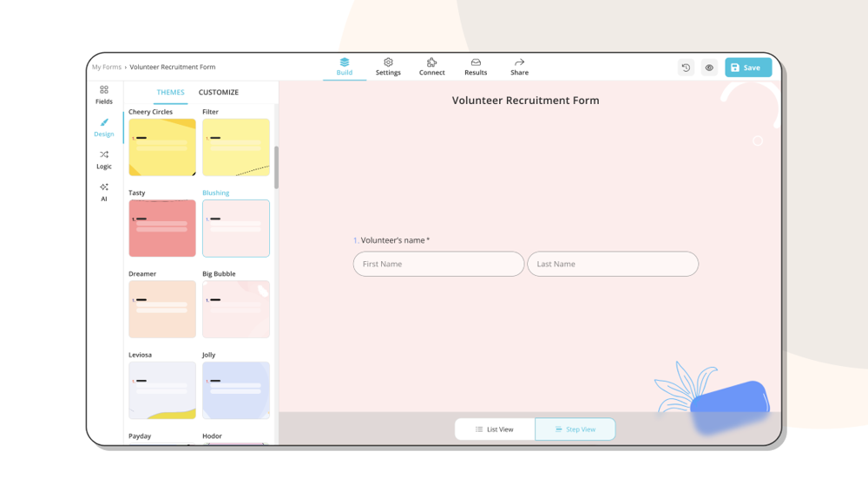The image size is (868, 497).
Task: Switch to Step View
Action: tap(575, 429)
